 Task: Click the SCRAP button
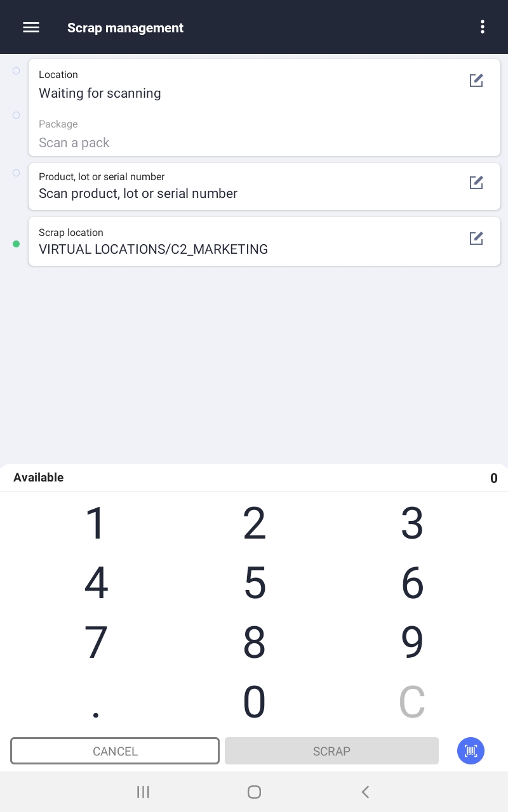coord(331,751)
